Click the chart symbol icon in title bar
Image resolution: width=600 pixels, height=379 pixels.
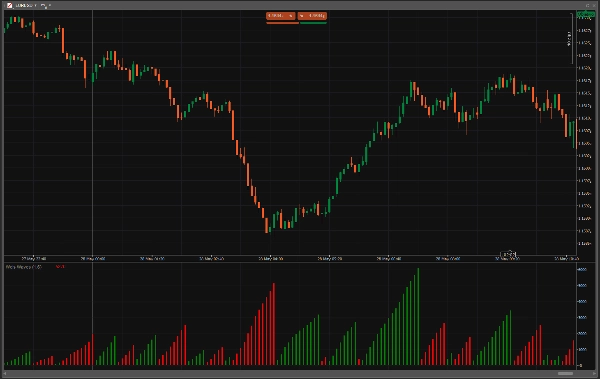point(10,5)
